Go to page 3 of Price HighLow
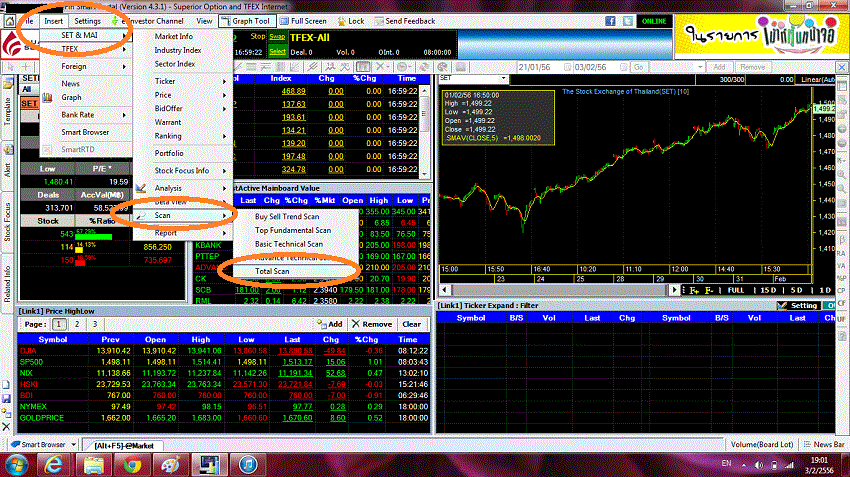The image size is (850, 477). [x=95, y=324]
